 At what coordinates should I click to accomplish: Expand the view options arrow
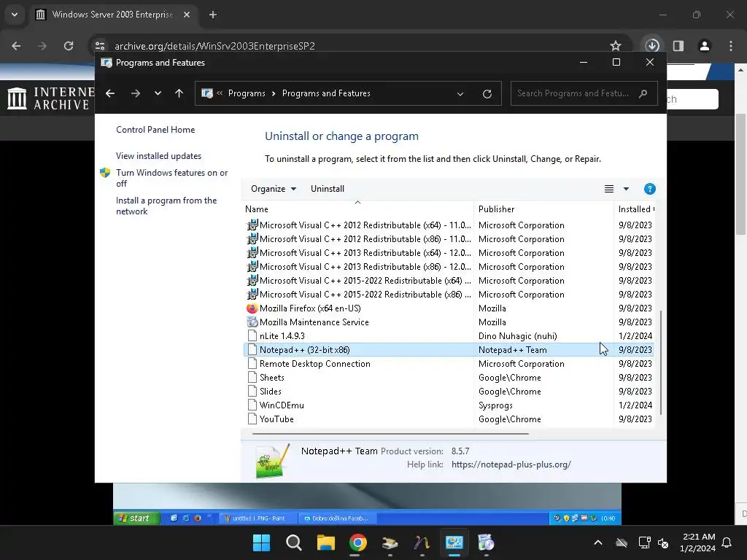pyautogui.click(x=626, y=189)
